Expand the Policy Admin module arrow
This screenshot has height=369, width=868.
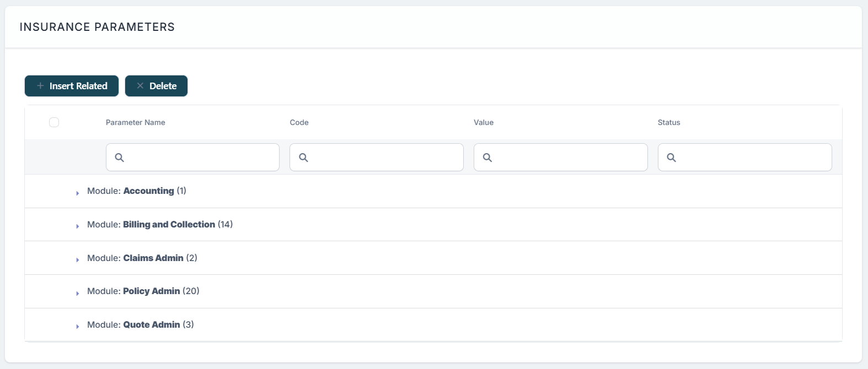78,293
